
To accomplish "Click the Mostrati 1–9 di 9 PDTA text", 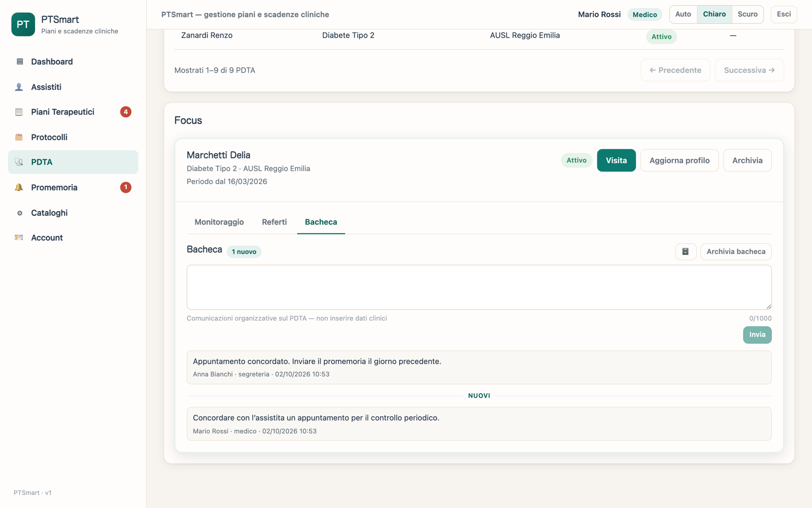I will click(x=215, y=70).
